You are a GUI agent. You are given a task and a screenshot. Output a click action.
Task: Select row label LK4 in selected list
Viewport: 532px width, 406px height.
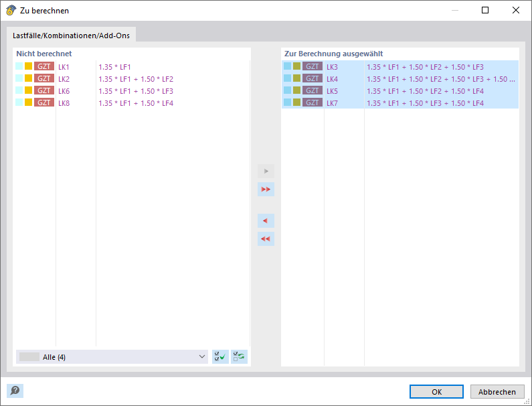click(332, 79)
